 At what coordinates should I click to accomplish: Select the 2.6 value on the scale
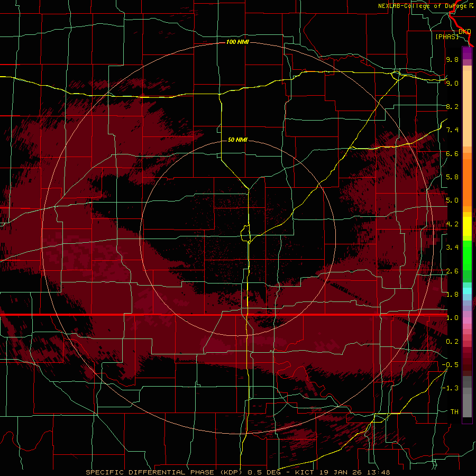pos(452,271)
